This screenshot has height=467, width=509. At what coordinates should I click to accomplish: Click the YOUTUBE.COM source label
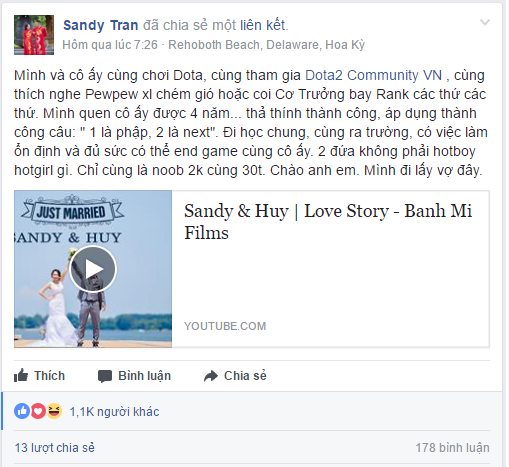225,326
